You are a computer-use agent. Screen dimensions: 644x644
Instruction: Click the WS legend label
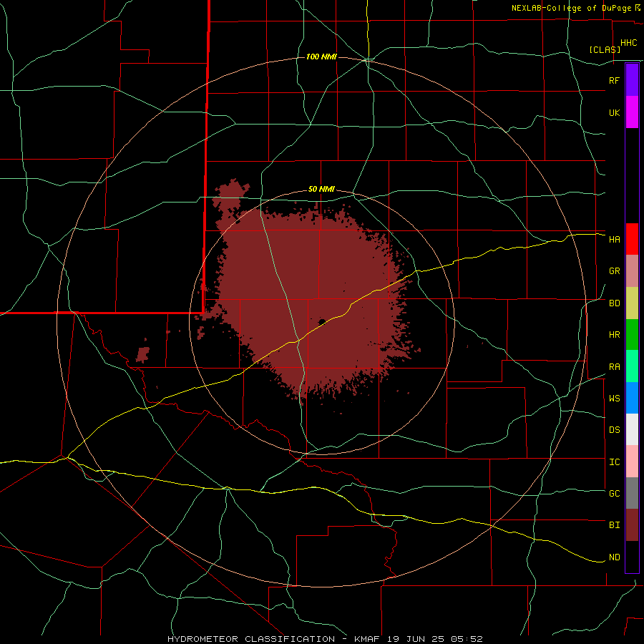[x=614, y=399]
